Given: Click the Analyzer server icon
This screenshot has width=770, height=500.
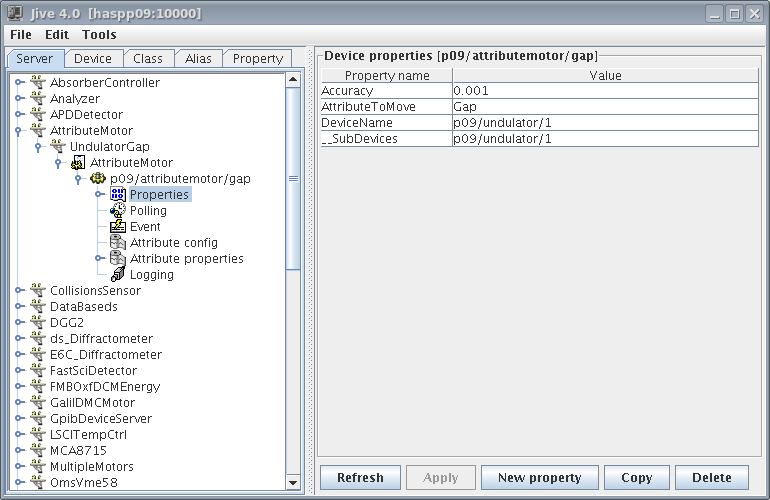Looking at the screenshot, I should [x=38, y=98].
